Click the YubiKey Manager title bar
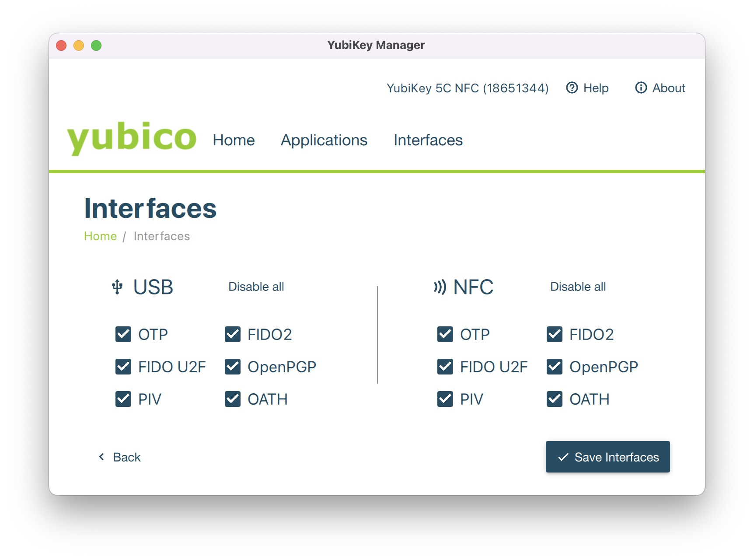The width and height of the screenshot is (754, 560). [x=376, y=45]
